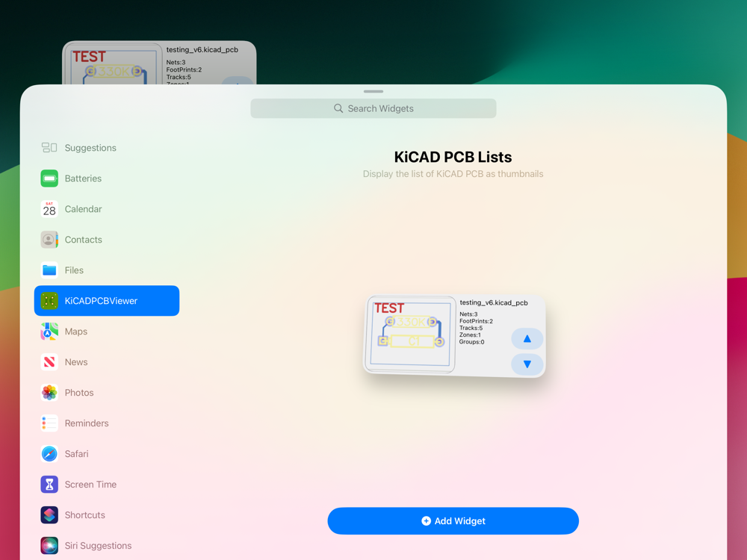Viewport: 747px width, 560px height.
Task: Open Batteries widgets via green battery icon
Action: [x=49, y=178]
